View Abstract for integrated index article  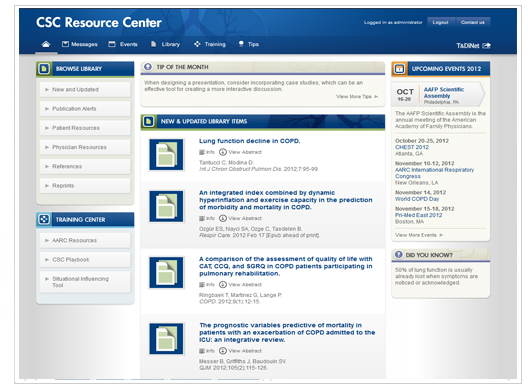coord(240,219)
